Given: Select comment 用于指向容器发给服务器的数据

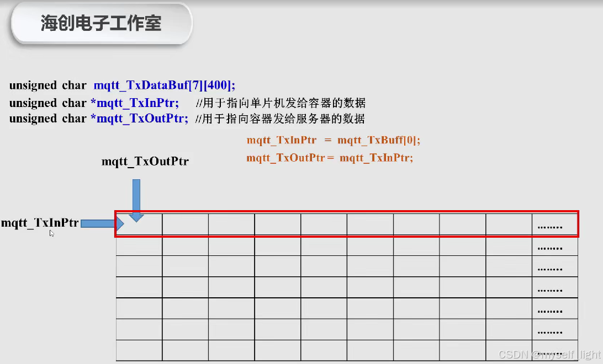Looking at the screenshot, I should click(x=281, y=119).
